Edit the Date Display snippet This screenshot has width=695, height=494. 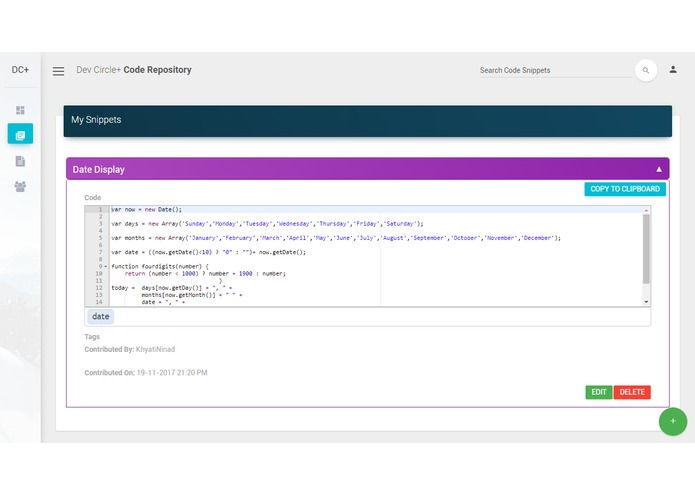[x=599, y=392]
